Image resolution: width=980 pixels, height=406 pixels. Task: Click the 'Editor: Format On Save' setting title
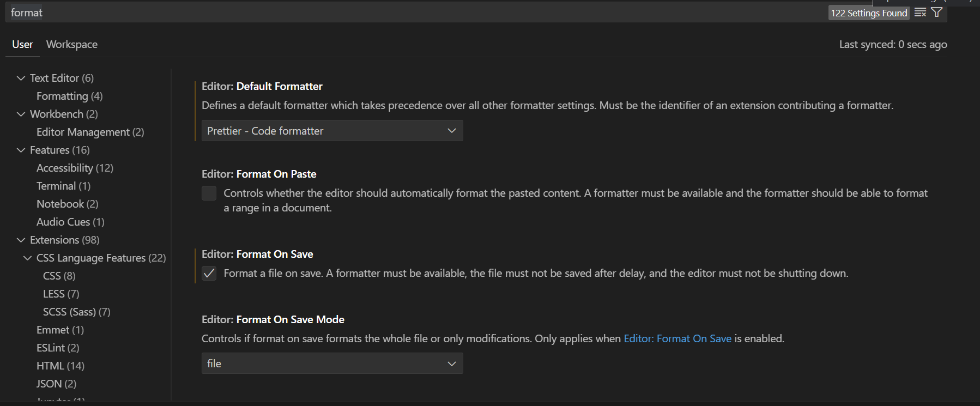pyautogui.click(x=257, y=254)
